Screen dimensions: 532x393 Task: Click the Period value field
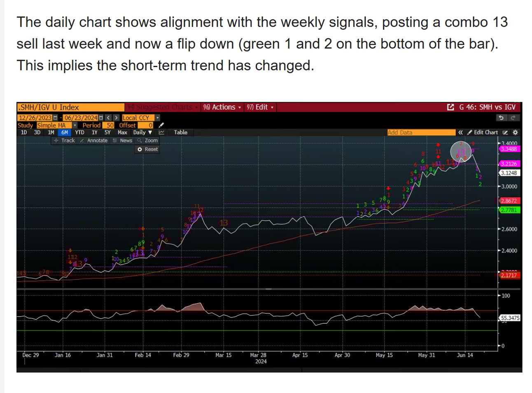108,125
